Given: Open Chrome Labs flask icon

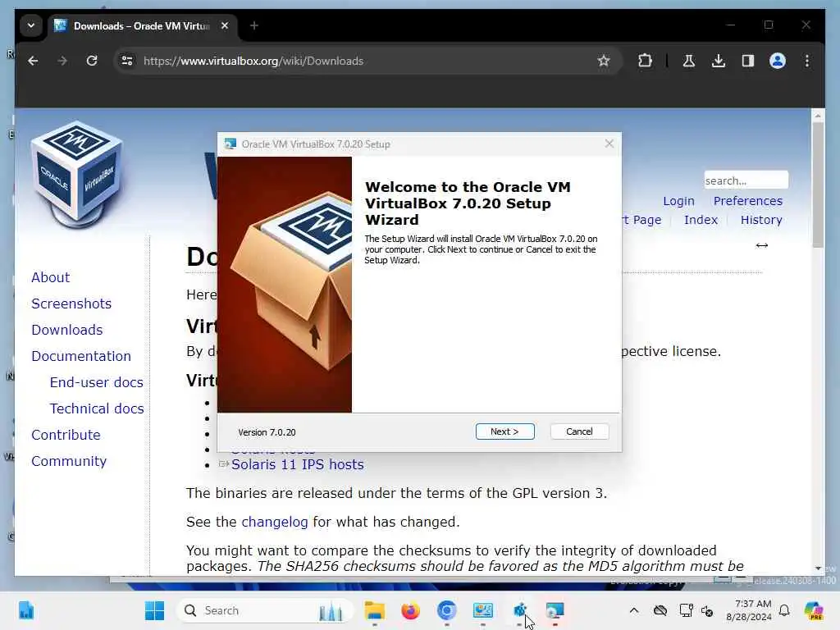Looking at the screenshot, I should tap(689, 61).
